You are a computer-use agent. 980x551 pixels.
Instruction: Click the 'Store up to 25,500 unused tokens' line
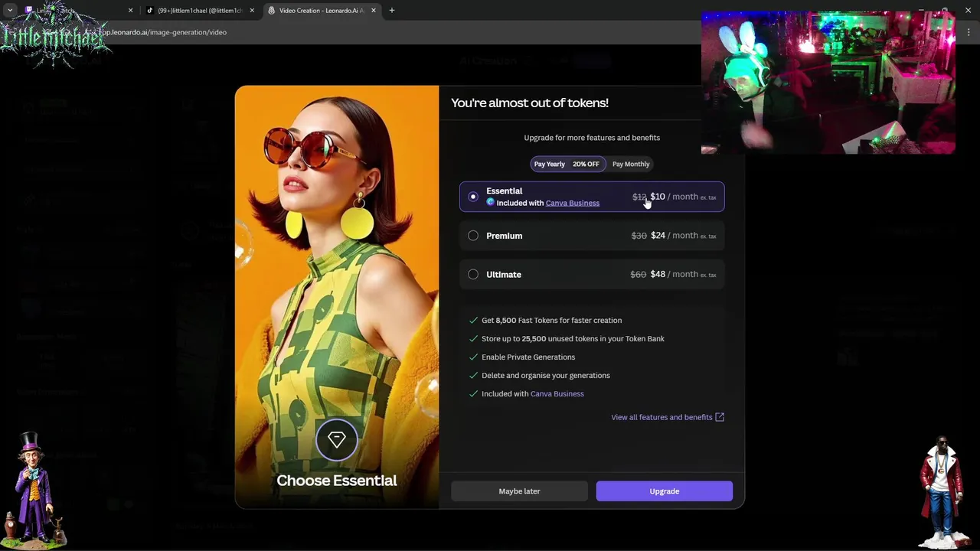[573, 339]
